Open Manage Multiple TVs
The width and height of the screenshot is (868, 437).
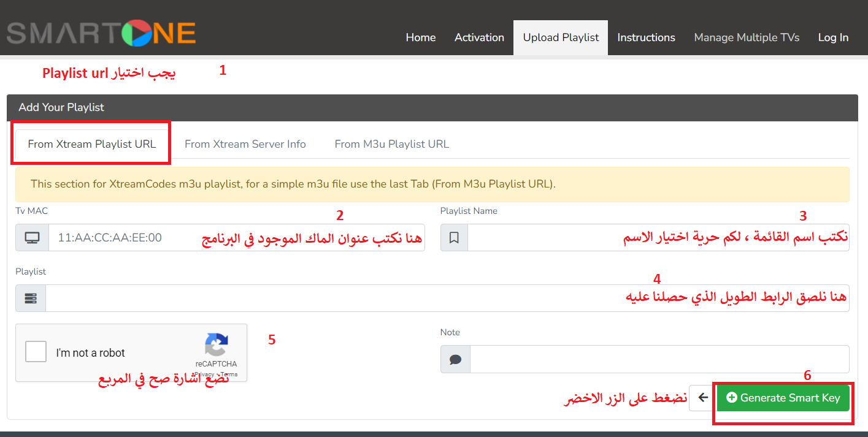pos(747,38)
